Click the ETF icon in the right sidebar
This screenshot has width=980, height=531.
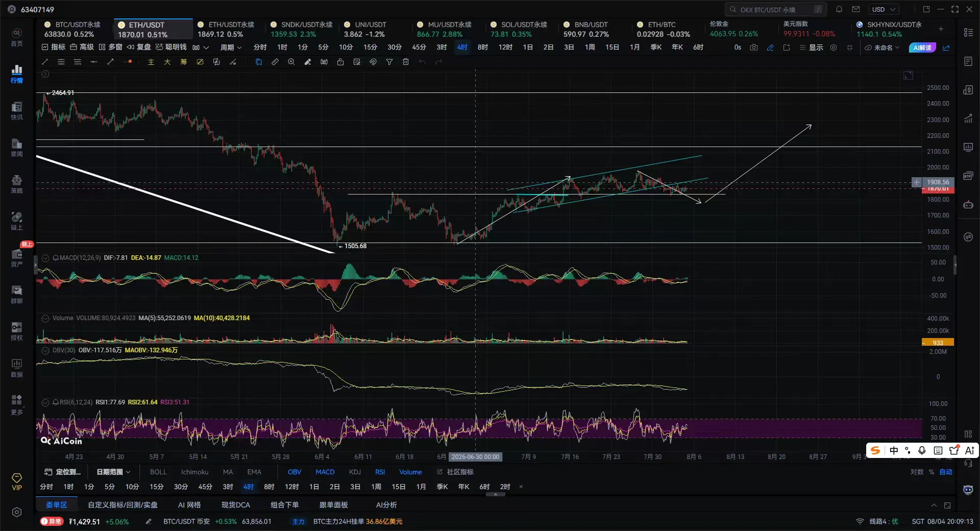click(x=968, y=176)
